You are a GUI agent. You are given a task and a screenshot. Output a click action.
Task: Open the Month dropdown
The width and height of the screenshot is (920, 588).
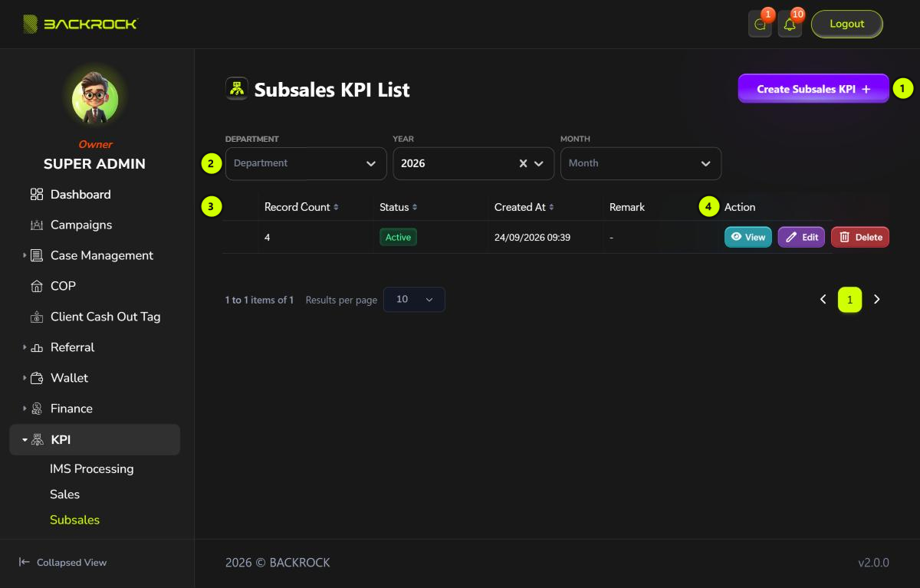coord(641,163)
